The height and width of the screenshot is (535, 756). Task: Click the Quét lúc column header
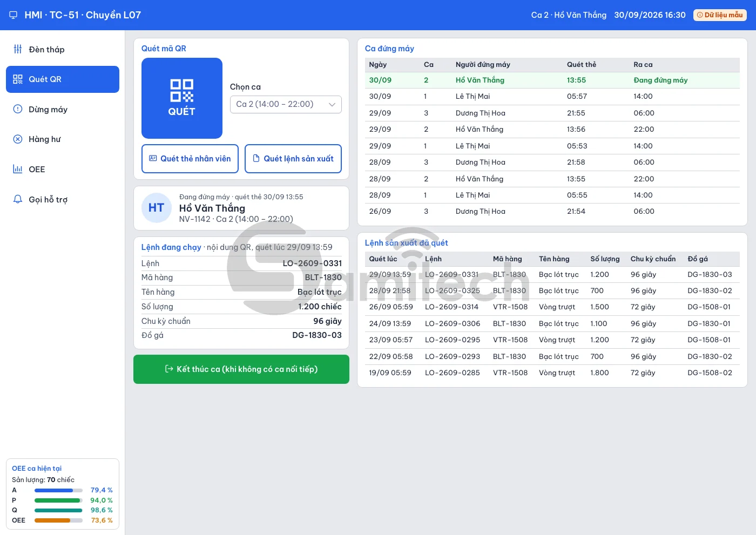pos(383,259)
